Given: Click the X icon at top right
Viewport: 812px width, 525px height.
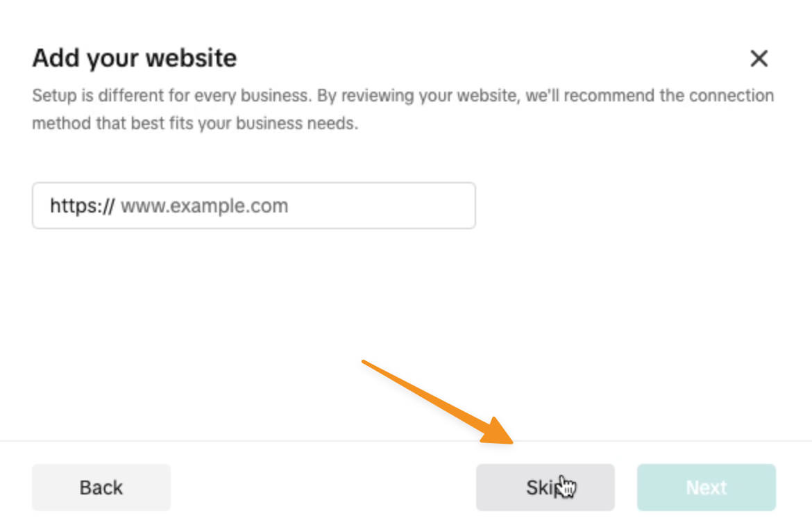Looking at the screenshot, I should click(759, 59).
